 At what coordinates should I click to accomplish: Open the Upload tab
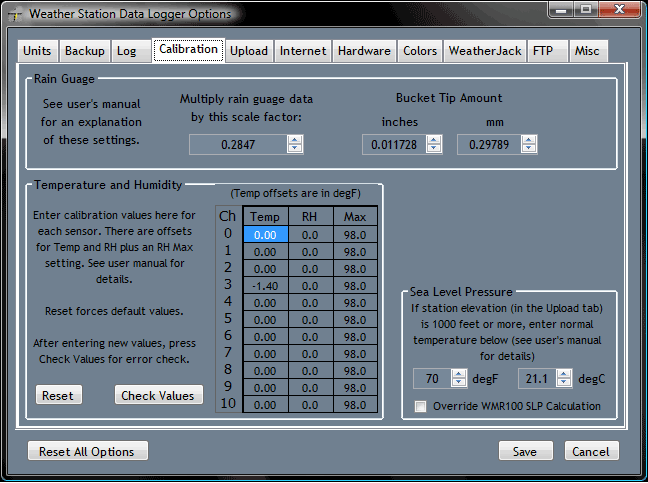[x=248, y=51]
